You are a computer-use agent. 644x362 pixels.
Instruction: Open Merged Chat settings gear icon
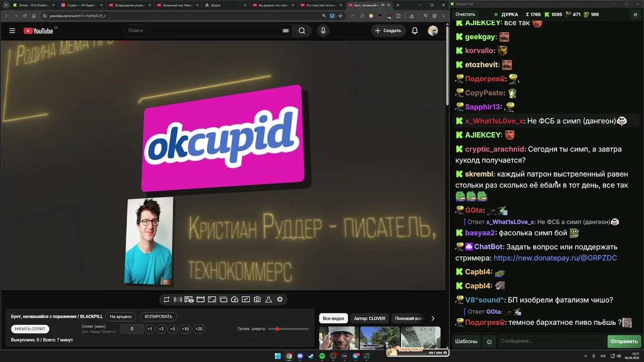[x=635, y=15]
